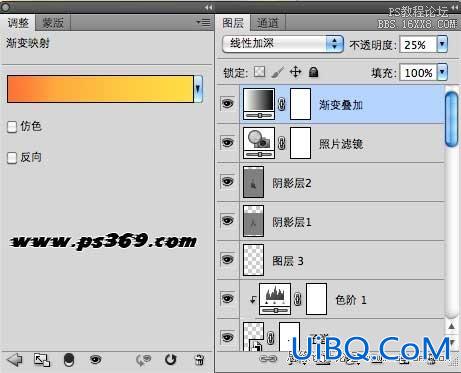Image resolution: width=461 pixels, height=373 pixels.
Task: Hide the 照片滤镜 layer
Action: pos(228,143)
